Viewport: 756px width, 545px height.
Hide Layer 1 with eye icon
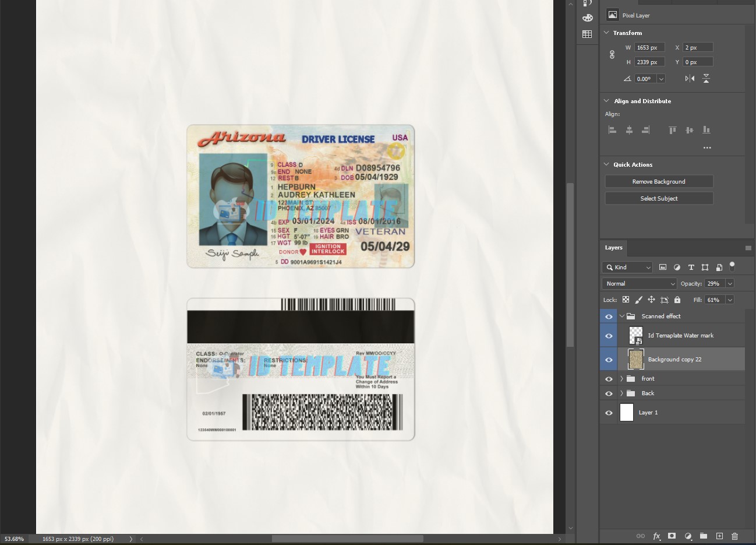(x=609, y=412)
